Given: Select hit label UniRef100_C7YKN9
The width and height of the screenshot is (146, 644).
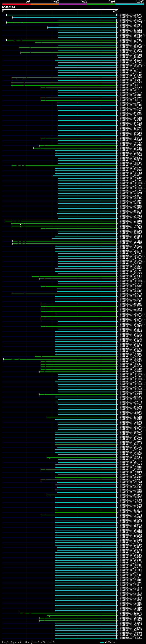Looking at the screenshot, I should pos(131,40).
